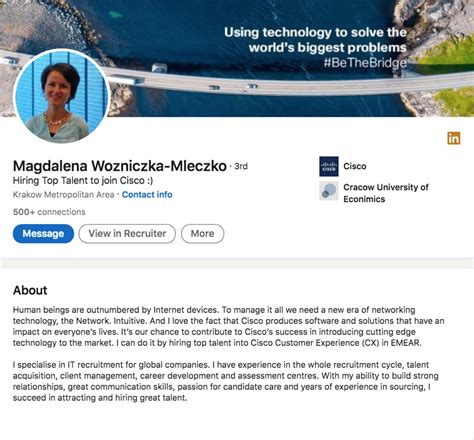474x440 pixels.
Task: Open the More options button
Action: [202, 234]
